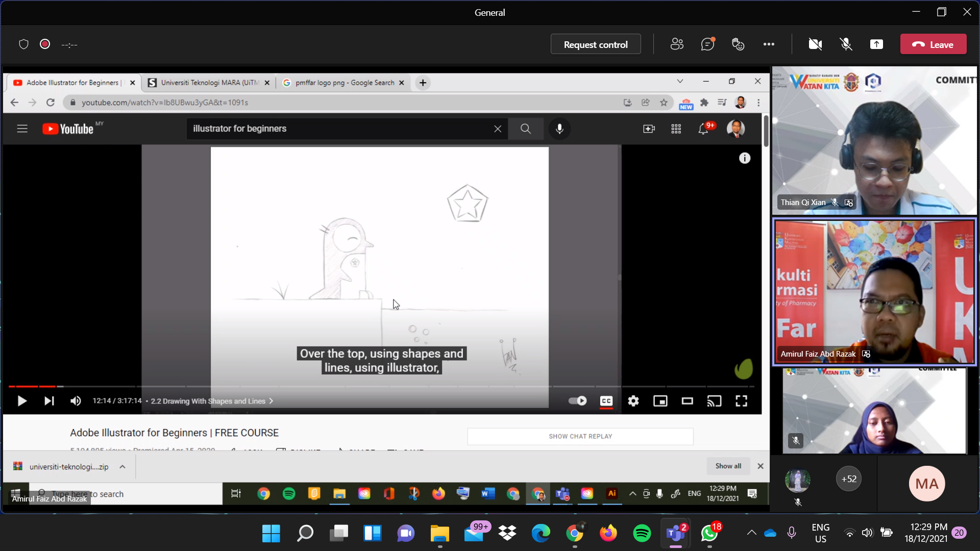Image resolution: width=980 pixels, height=551 pixels.
Task: Switch to Universiti Teknologi MARA tab
Action: click(209, 83)
